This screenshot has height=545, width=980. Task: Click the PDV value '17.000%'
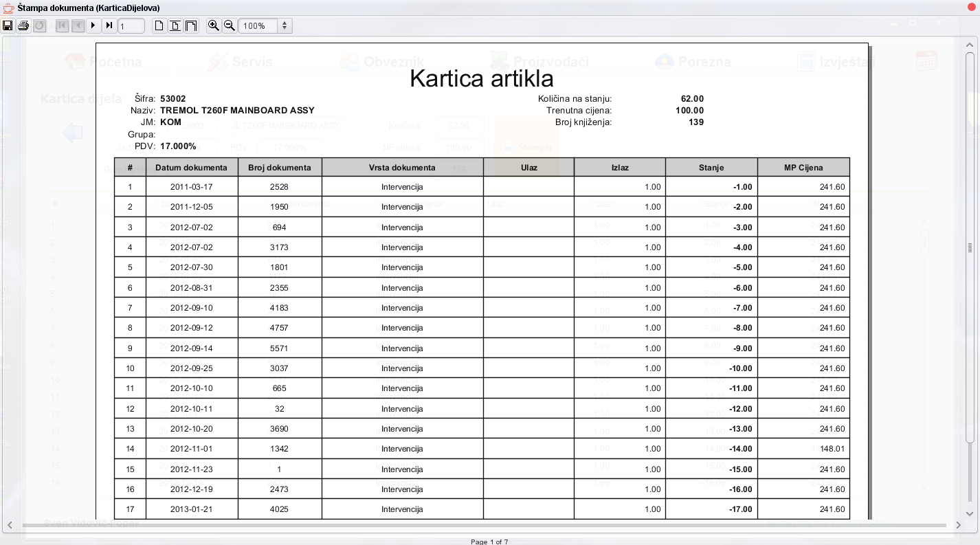178,146
